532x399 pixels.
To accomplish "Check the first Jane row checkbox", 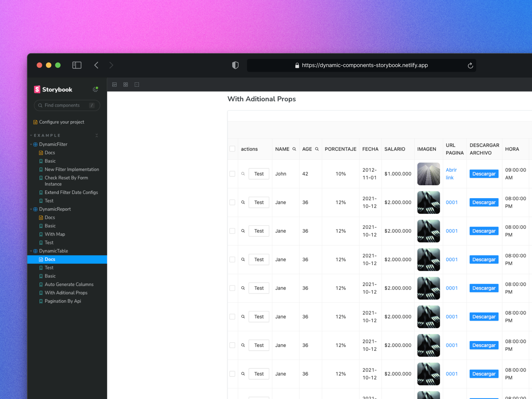I will 232,202.
